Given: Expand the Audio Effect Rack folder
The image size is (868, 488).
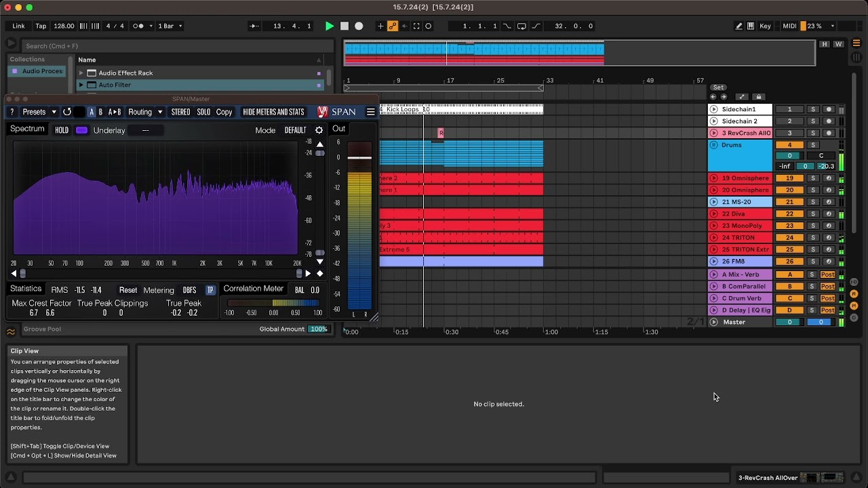Looking at the screenshot, I should click(x=81, y=73).
